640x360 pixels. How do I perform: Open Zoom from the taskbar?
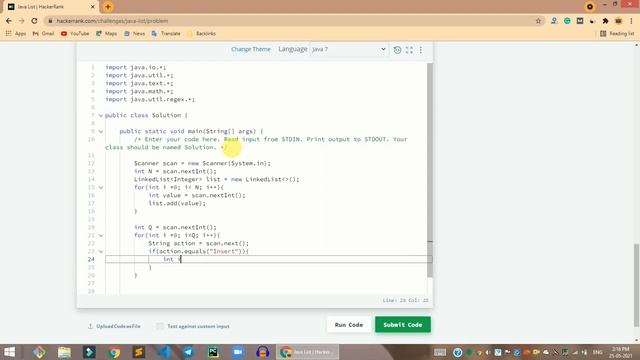[238, 352]
